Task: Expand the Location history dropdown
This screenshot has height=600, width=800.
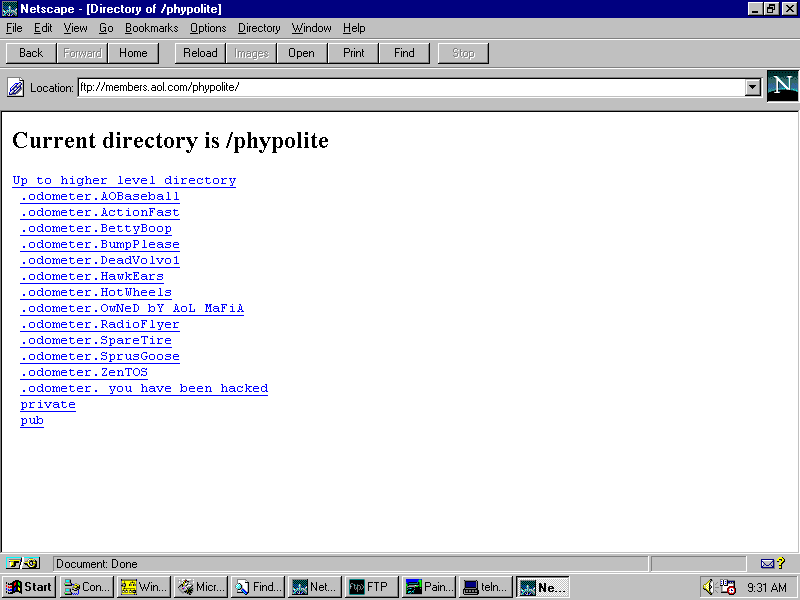Action: click(753, 87)
